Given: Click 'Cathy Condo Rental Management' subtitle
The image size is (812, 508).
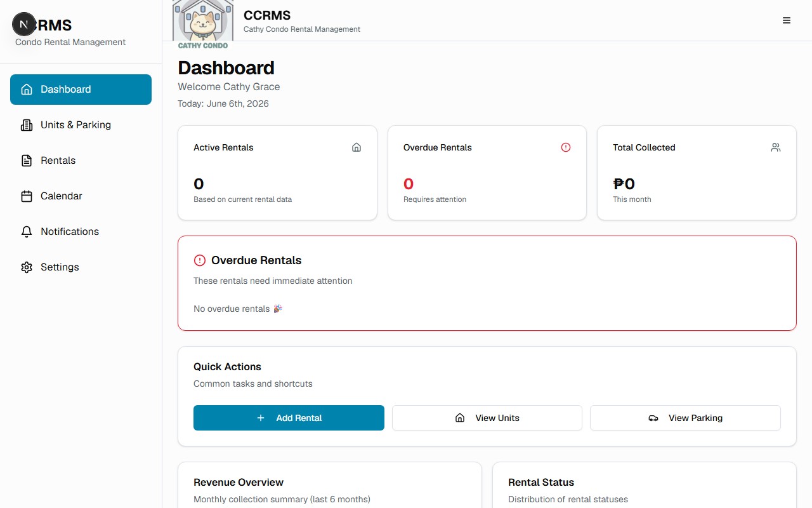Looking at the screenshot, I should pos(302,29).
